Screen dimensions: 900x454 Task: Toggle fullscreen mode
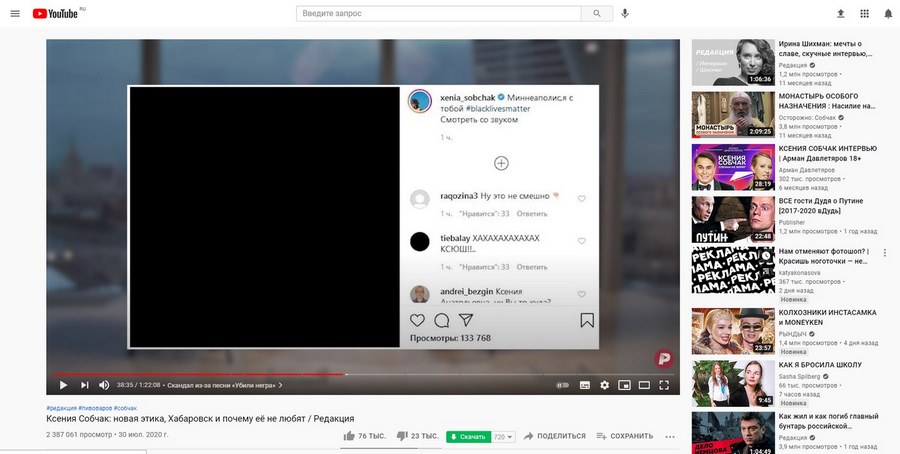click(664, 385)
